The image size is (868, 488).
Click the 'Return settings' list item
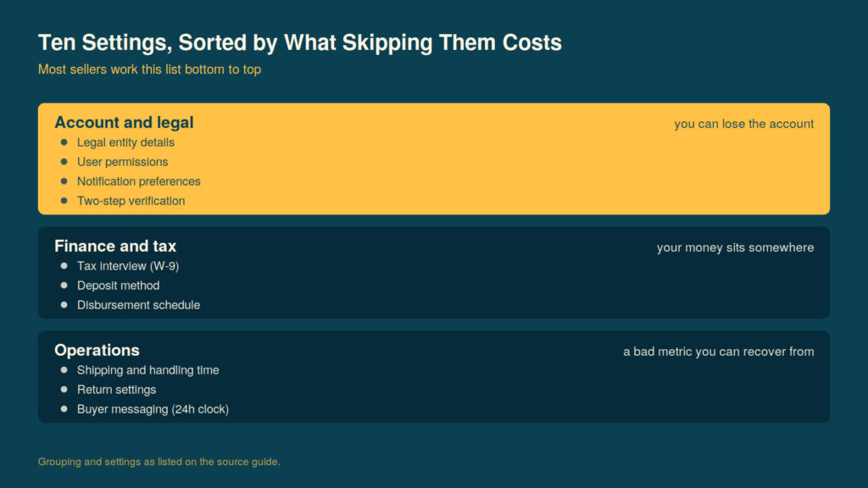[116, 390]
